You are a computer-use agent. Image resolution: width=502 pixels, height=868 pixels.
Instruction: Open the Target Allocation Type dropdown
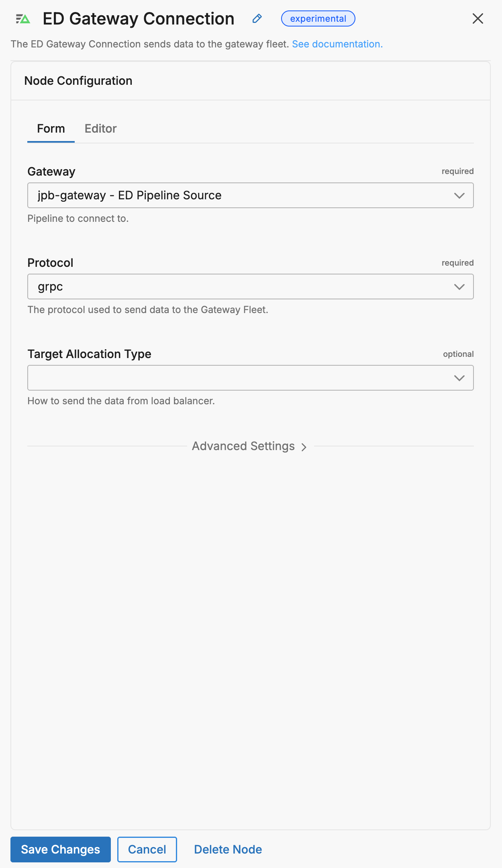coord(251,378)
